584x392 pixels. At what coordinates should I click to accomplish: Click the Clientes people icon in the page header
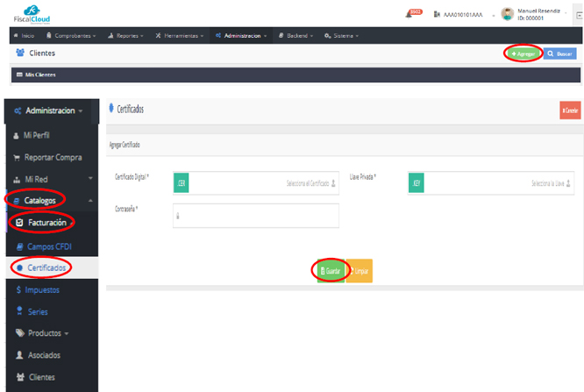pos(20,53)
